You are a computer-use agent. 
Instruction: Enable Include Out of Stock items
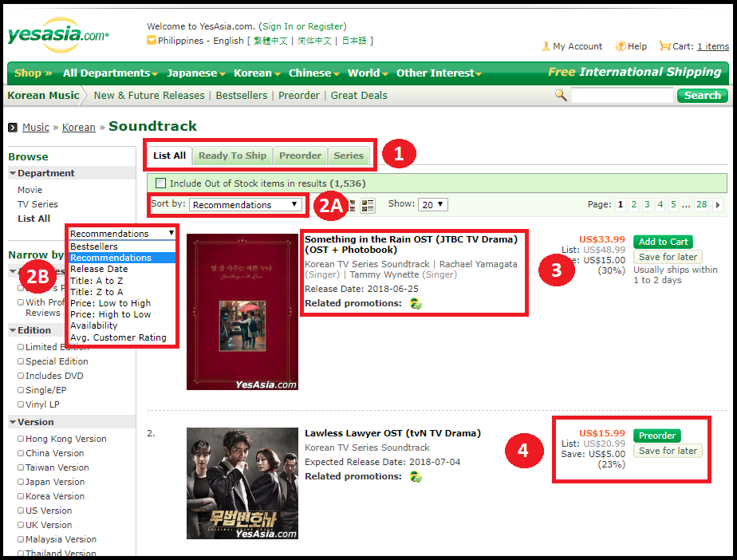coord(161,183)
